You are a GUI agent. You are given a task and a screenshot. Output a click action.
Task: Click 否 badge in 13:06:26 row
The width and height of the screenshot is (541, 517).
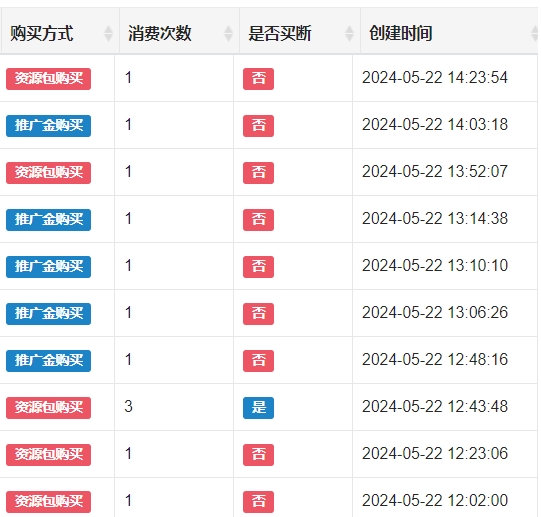point(258,314)
